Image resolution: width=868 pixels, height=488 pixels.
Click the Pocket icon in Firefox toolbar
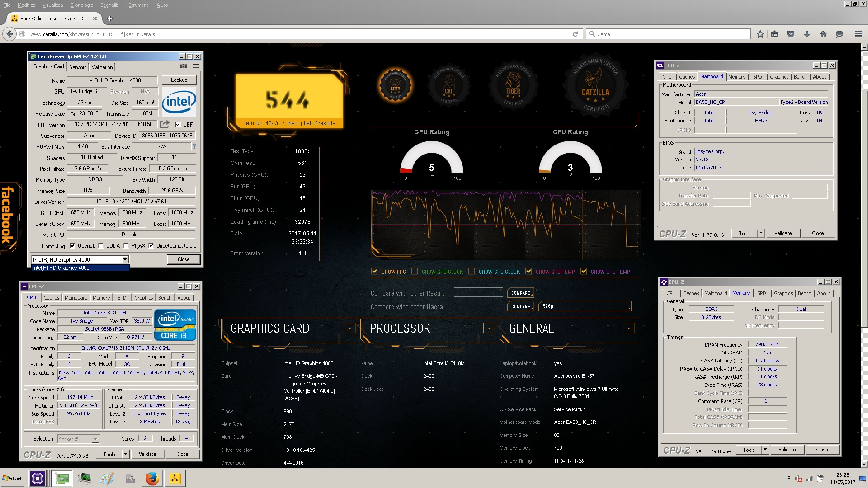(791, 34)
